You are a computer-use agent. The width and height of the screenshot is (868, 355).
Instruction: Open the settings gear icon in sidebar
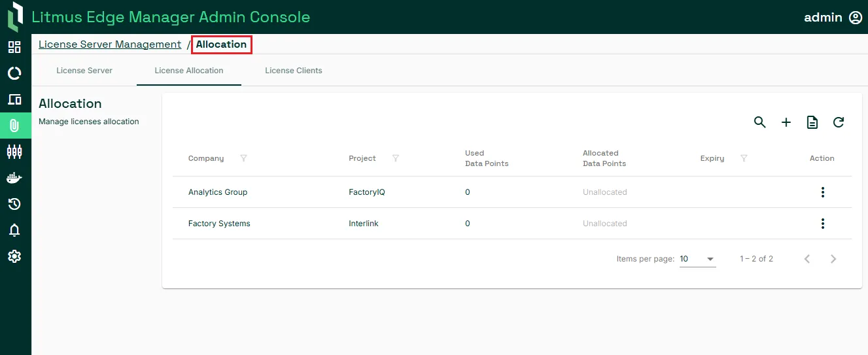pos(14,256)
